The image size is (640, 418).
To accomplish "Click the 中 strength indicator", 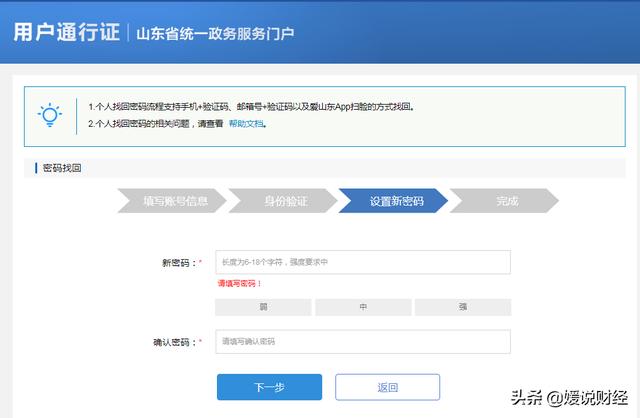I will [363, 307].
